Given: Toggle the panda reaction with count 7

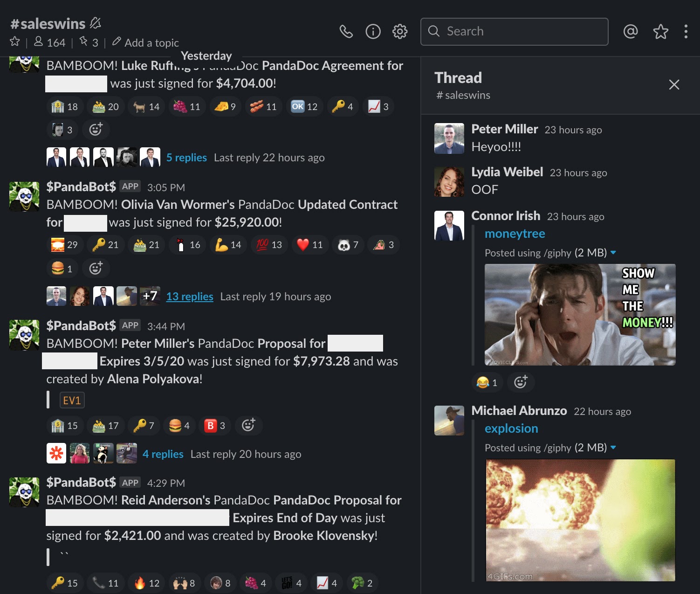Looking at the screenshot, I should 348,245.
